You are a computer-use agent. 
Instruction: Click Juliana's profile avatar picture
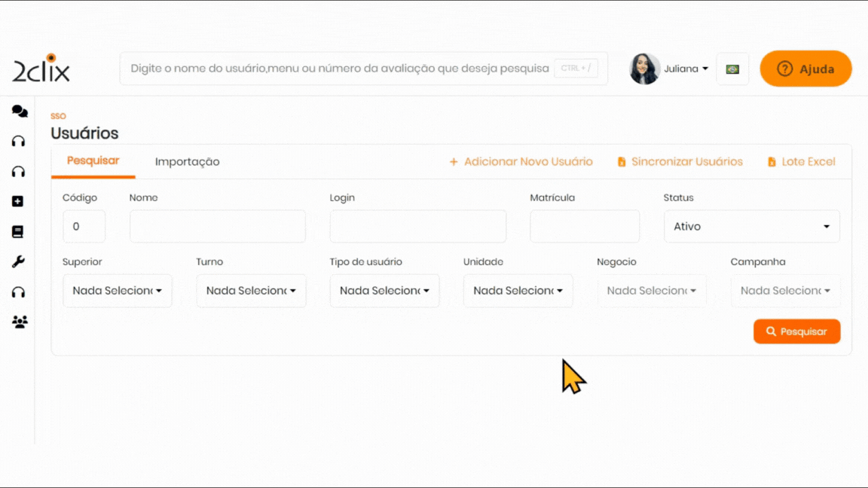point(644,69)
